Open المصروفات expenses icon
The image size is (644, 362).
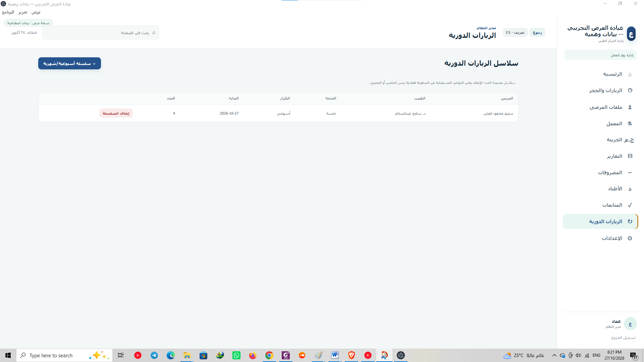[630, 173]
